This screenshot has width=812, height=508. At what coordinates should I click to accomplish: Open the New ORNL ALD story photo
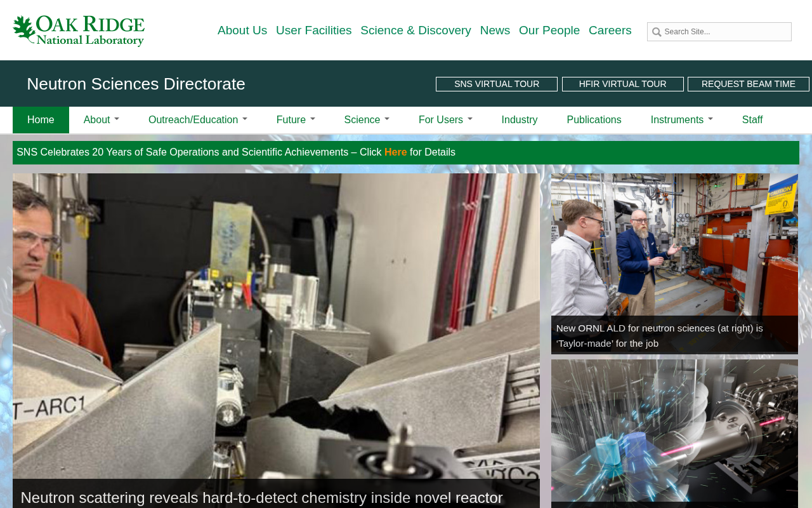click(674, 244)
